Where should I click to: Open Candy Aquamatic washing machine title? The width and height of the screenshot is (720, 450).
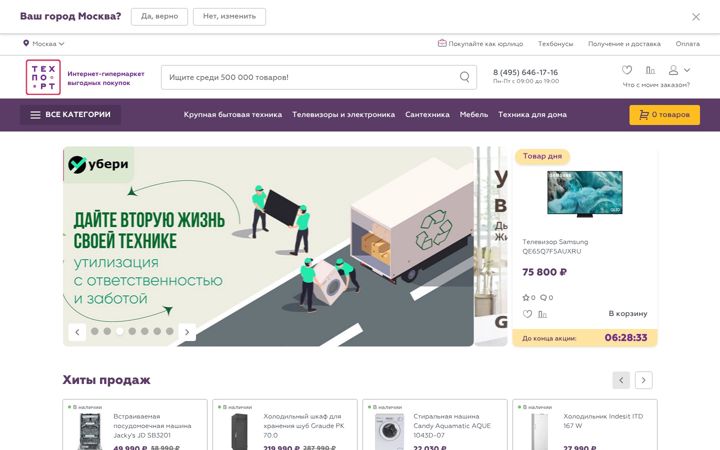pos(452,426)
